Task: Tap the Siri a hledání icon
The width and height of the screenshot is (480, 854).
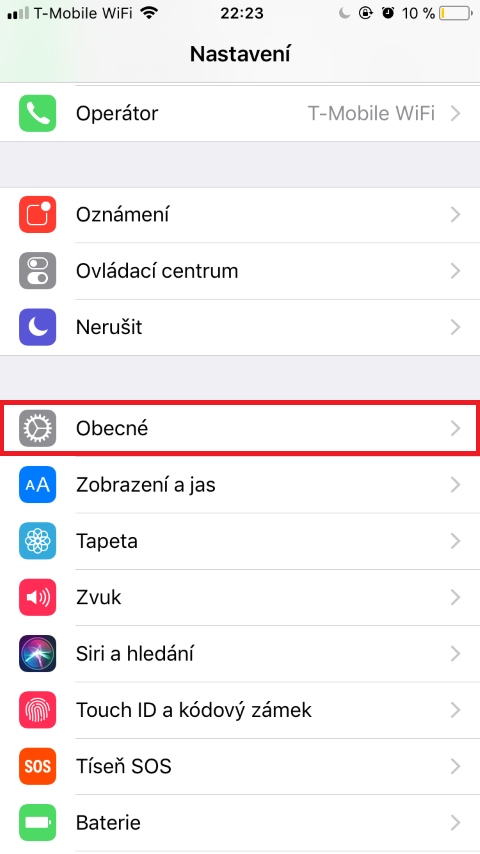Action: 38,653
